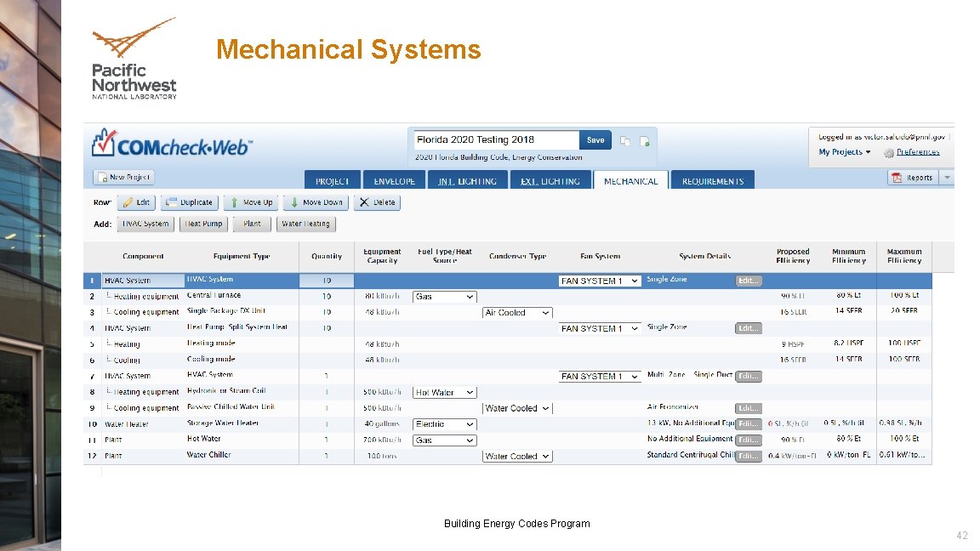Image resolution: width=980 pixels, height=551 pixels.
Task: Click the New Project folder icon
Action: coord(104,177)
